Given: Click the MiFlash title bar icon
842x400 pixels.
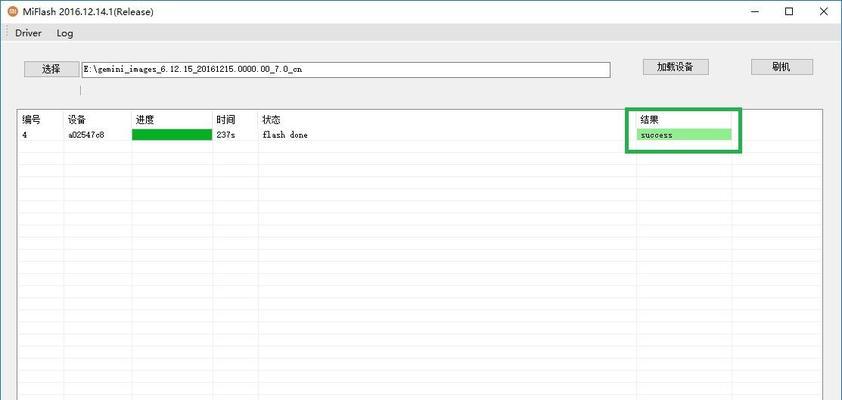Looking at the screenshot, I should 12,11.
